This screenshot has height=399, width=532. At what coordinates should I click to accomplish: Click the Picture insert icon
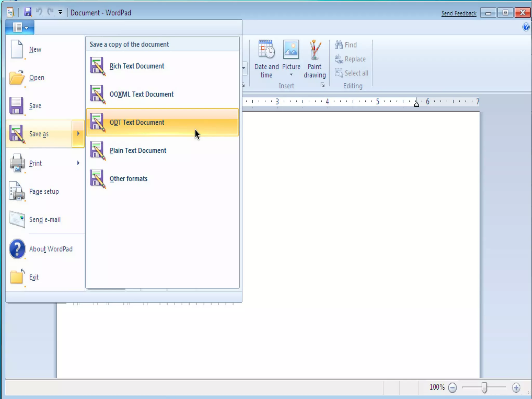tap(291, 49)
